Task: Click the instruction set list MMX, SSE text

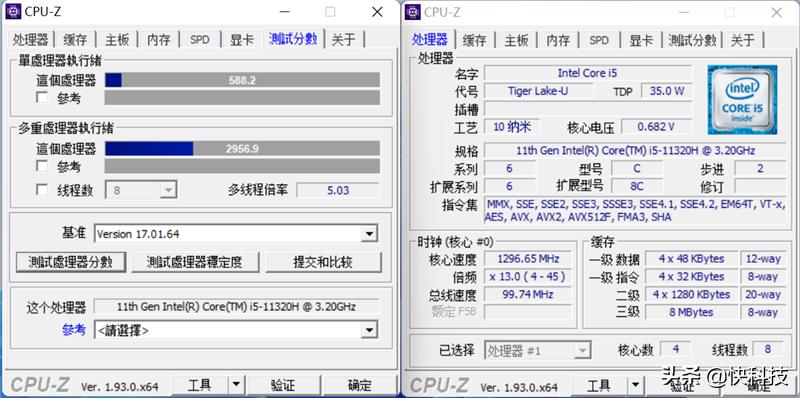Action: point(635,210)
